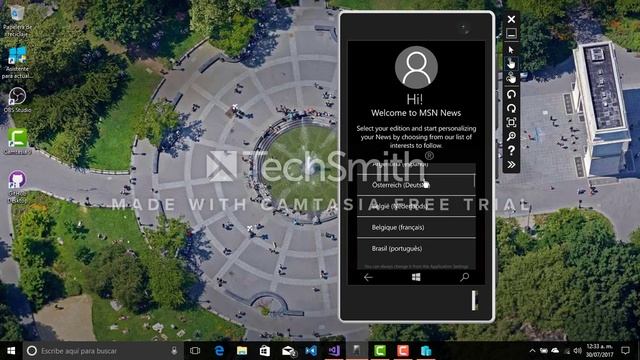This screenshot has height=360, width=640.
Task: Show hidden system tray icons
Action: tap(532, 351)
